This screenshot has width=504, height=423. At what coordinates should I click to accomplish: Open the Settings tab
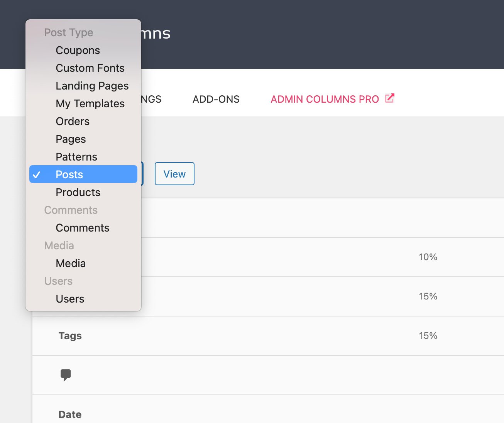point(152,99)
